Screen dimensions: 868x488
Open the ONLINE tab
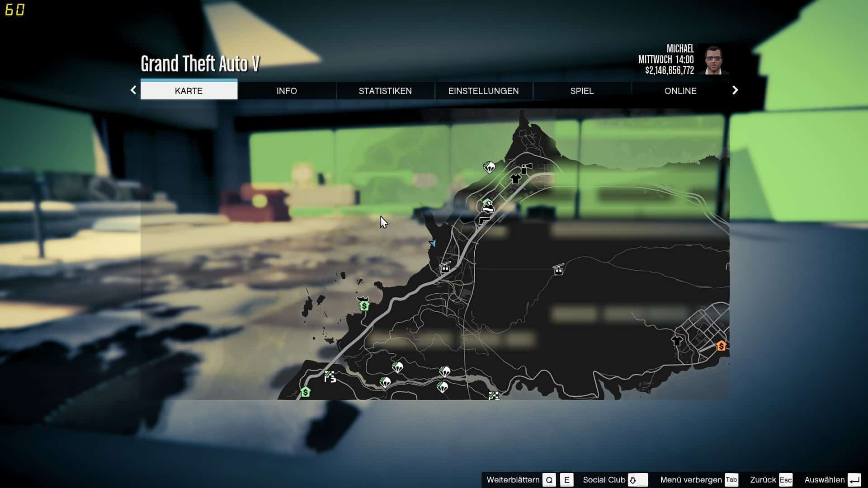pos(680,91)
